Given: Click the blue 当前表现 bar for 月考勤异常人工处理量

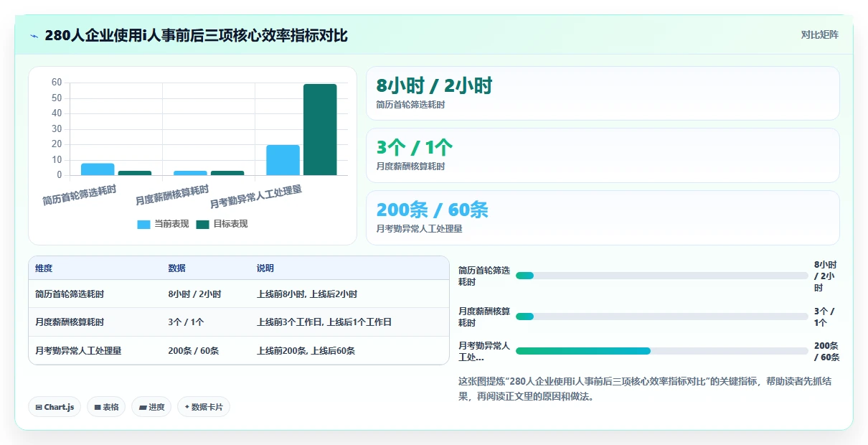Looking at the screenshot, I should pyautogui.click(x=283, y=160).
